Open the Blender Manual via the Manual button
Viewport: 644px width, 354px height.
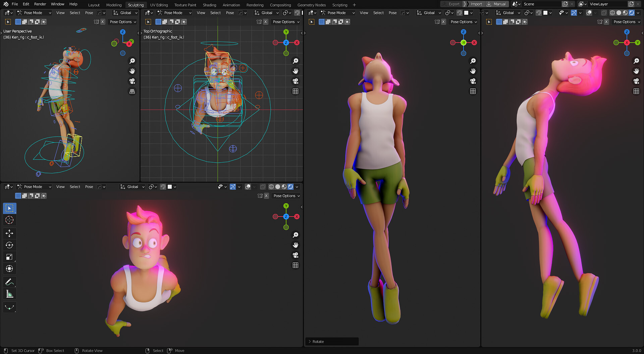click(x=498, y=4)
